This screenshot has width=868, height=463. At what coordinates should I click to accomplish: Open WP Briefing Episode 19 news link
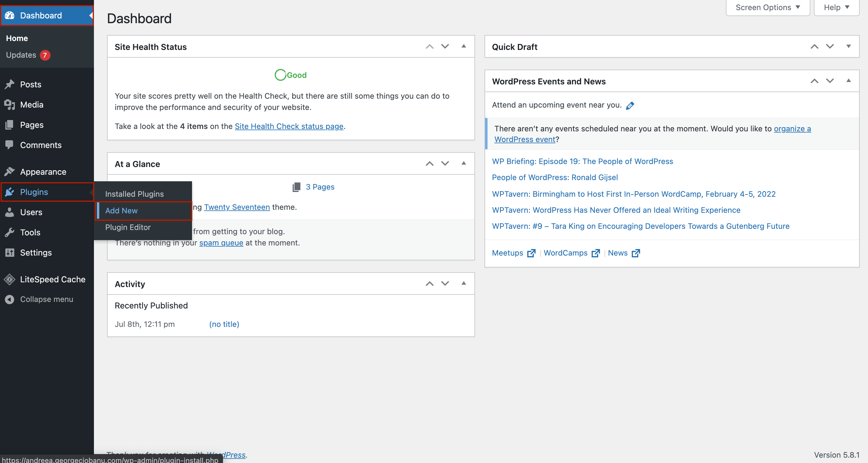pyautogui.click(x=582, y=161)
